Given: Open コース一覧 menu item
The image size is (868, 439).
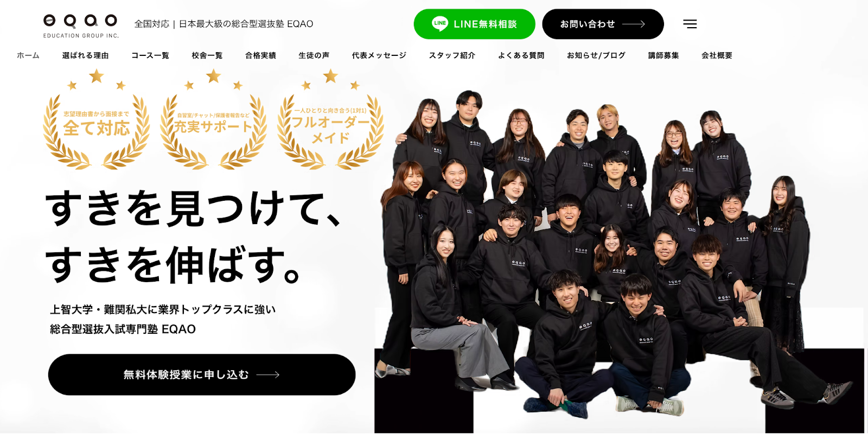Looking at the screenshot, I should click(150, 55).
